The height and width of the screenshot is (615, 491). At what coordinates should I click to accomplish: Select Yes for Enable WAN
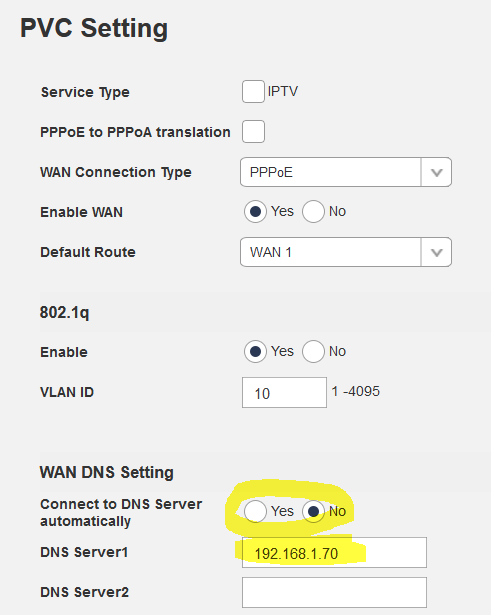tap(255, 212)
